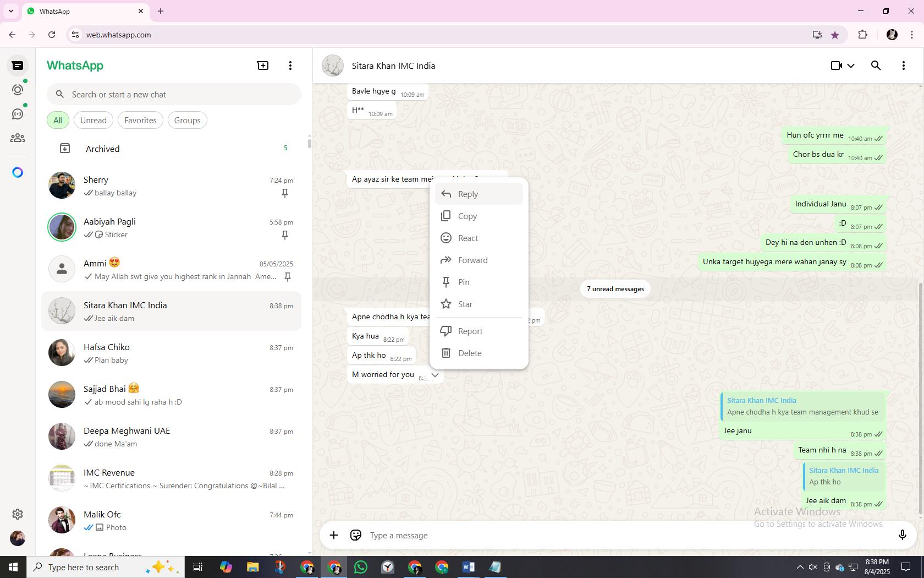Search within chat magnifier icon
This screenshot has height=578, width=924.
pyautogui.click(x=876, y=66)
